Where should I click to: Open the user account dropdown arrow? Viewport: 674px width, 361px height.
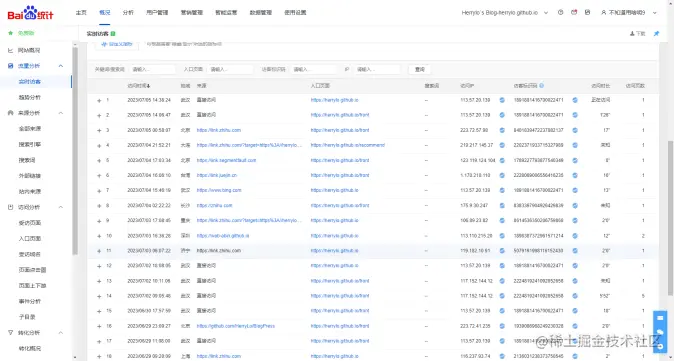click(655, 13)
